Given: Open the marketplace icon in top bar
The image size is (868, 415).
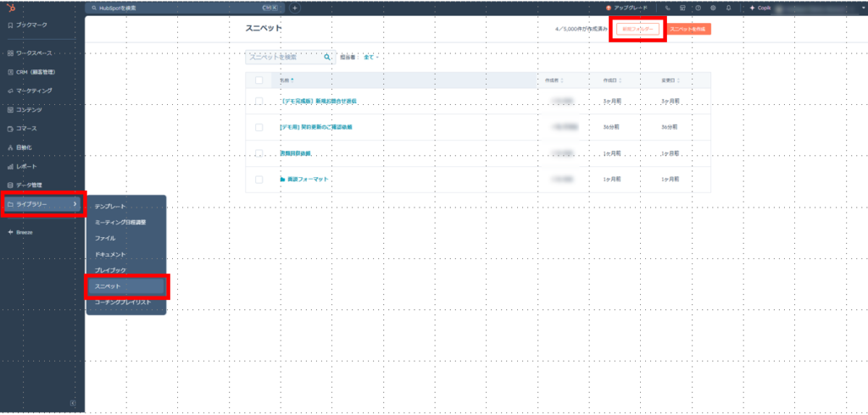Looking at the screenshot, I should pos(682,8).
